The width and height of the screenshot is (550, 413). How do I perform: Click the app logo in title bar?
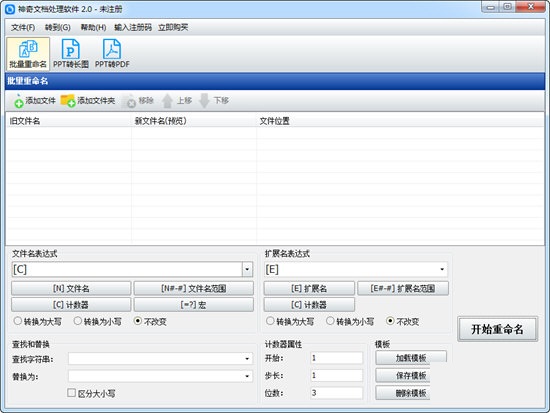[10, 9]
